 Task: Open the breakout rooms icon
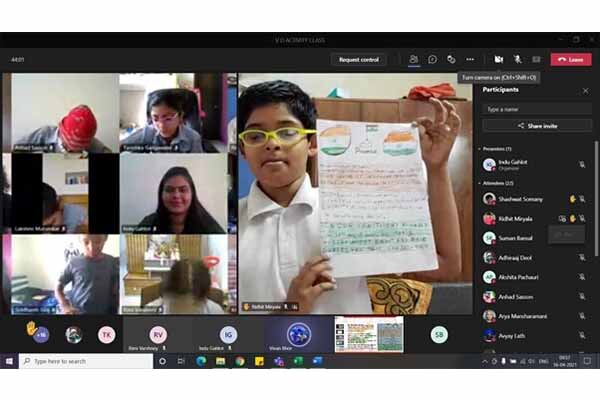[x=451, y=59]
